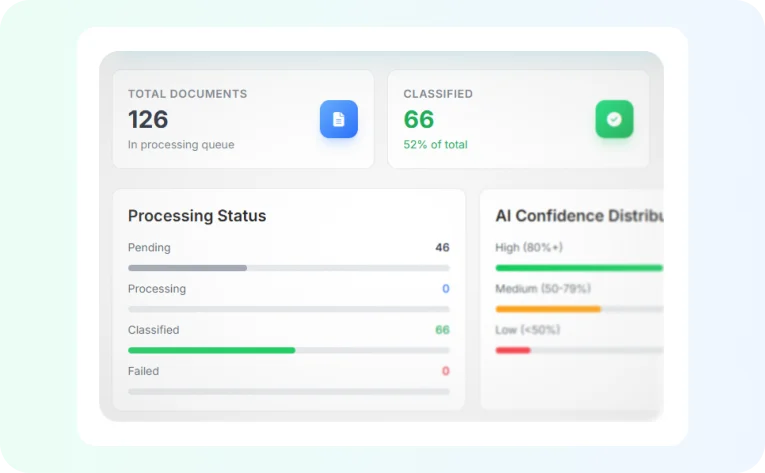Click the Pending progress bar
Image resolution: width=765 pixels, height=473 pixels.
pyautogui.click(x=288, y=268)
